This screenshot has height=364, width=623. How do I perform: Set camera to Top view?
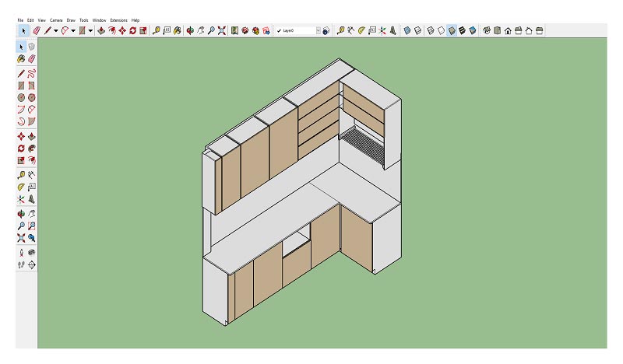coord(497,30)
